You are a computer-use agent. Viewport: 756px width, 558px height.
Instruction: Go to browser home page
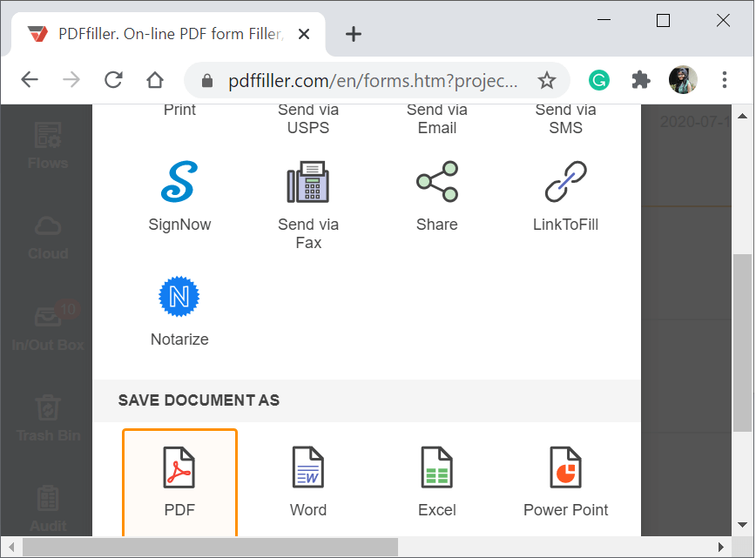[155, 79]
